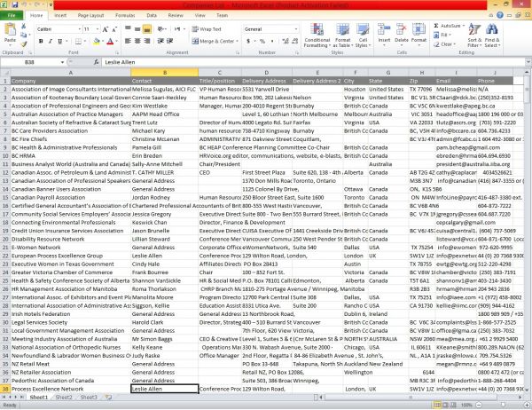Viewport: 532px width, 410px height.
Task: Click the Insert Worksheet icon
Action: [x=108, y=397]
